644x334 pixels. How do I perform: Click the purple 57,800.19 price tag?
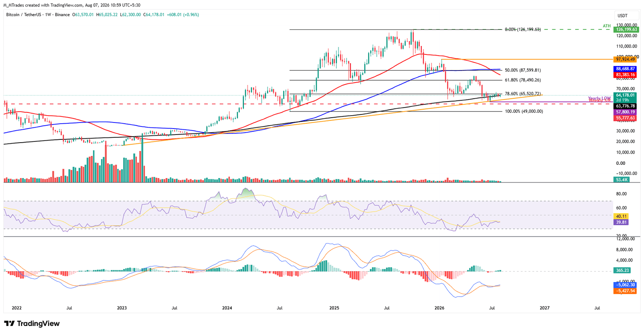[x=625, y=112]
